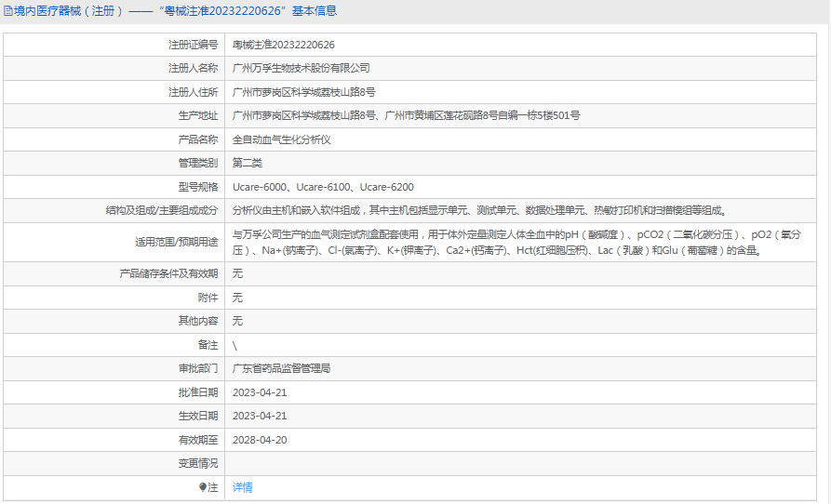Click approving department 广东省药品监督管理局

coord(281,368)
